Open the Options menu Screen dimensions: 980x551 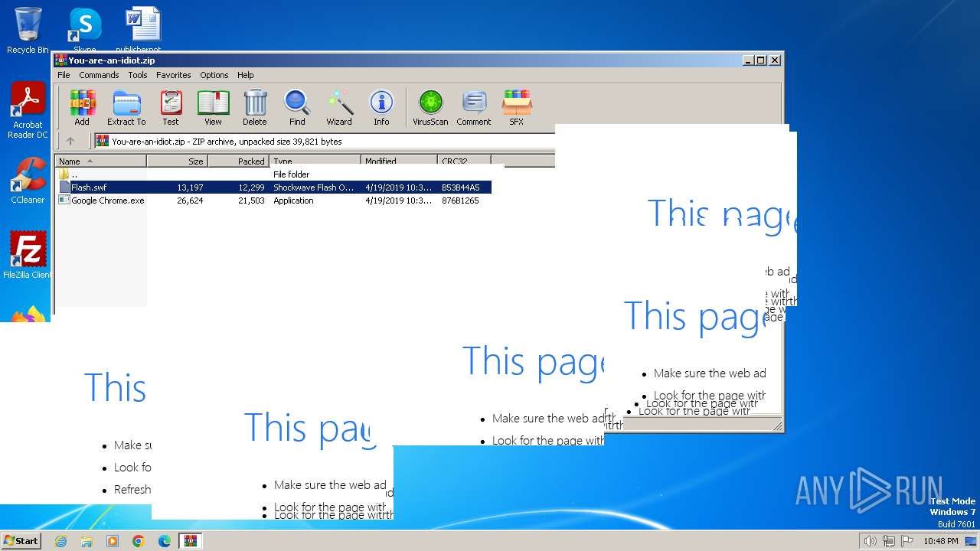click(214, 75)
